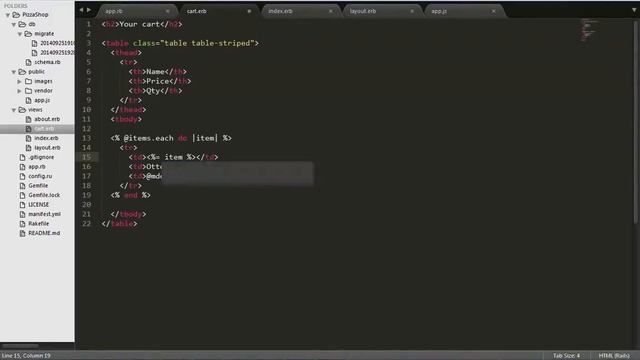Viewport: 640px width, 360px height.
Task: Click 'Line 15, Column 19' status text
Action: click(26, 356)
